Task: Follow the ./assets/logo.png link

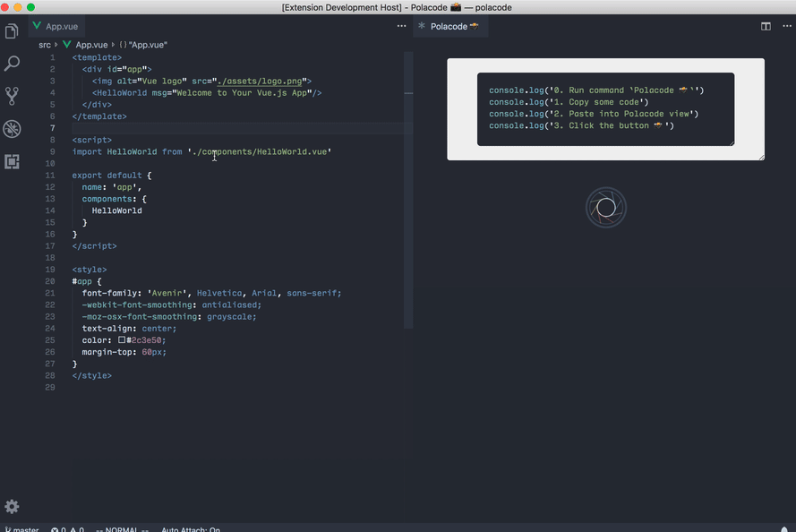Action: click(260, 82)
